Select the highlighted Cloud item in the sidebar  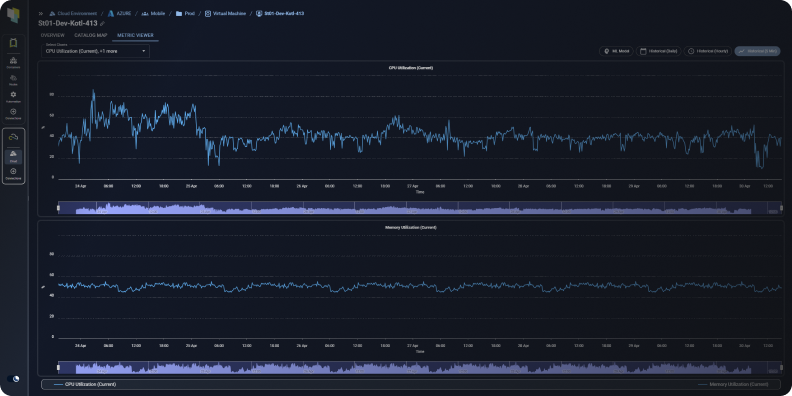click(14, 157)
